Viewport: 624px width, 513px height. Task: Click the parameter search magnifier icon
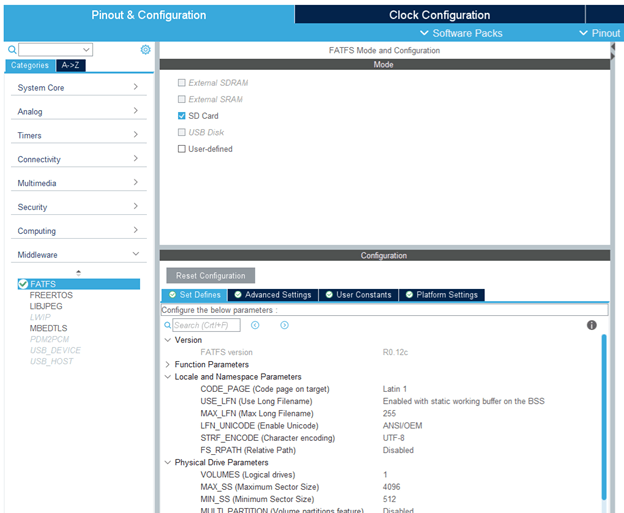click(x=168, y=325)
